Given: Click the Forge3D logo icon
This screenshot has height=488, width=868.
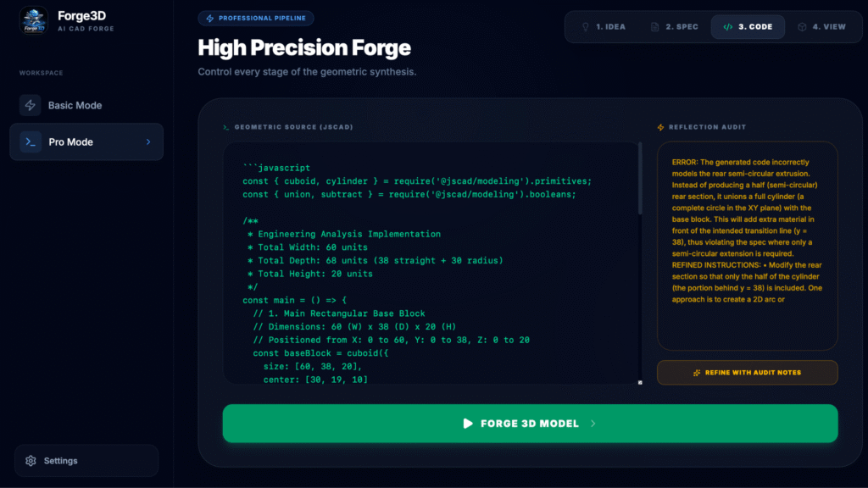Looking at the screenshot, I should tap(34, 20).
